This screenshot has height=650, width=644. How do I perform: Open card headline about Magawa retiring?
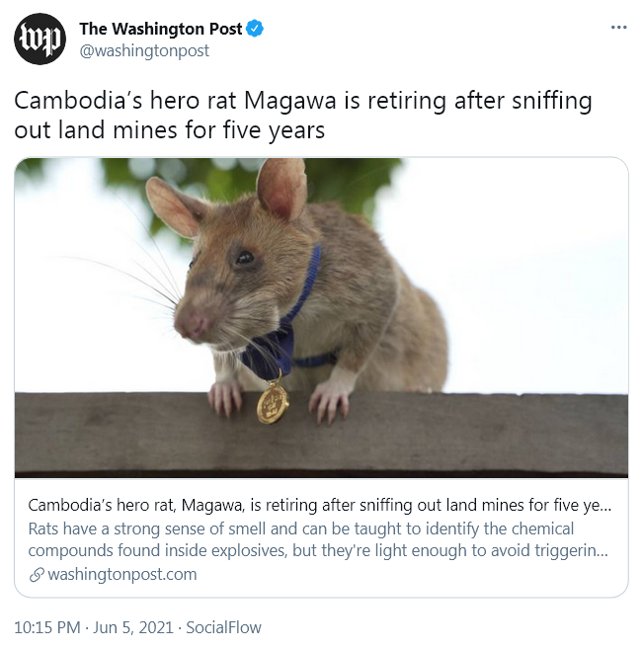pyautogui.click(x=319, y=505)
